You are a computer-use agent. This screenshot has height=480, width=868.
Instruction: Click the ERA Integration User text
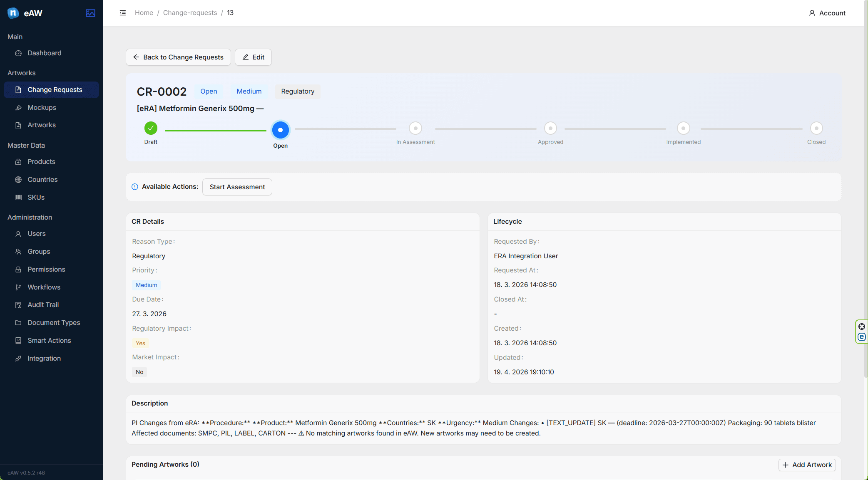click(526, 256)
